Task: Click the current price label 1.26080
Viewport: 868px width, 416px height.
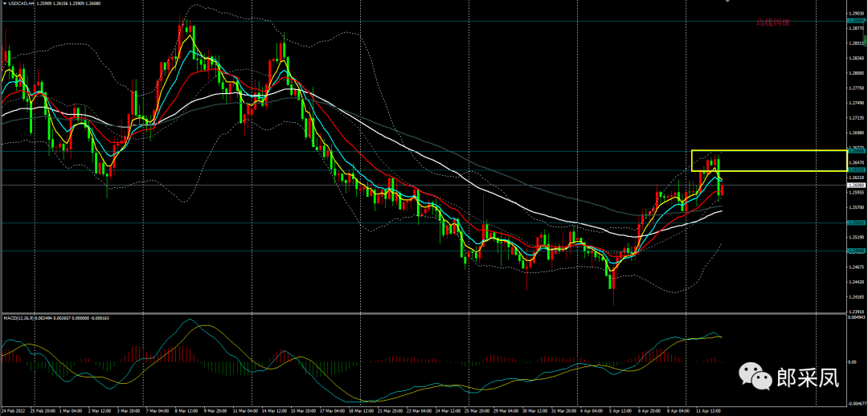Action: (856, 186)
